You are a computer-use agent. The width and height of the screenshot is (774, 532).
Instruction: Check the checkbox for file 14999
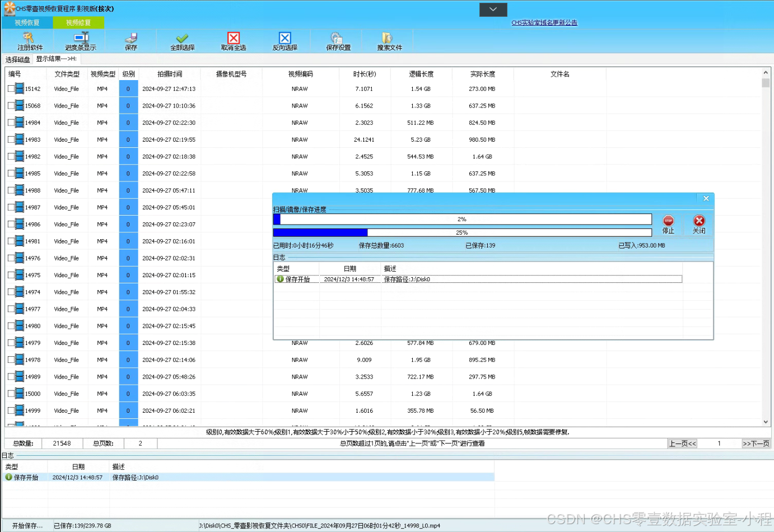pyautogui.click(x=11, y=410)
